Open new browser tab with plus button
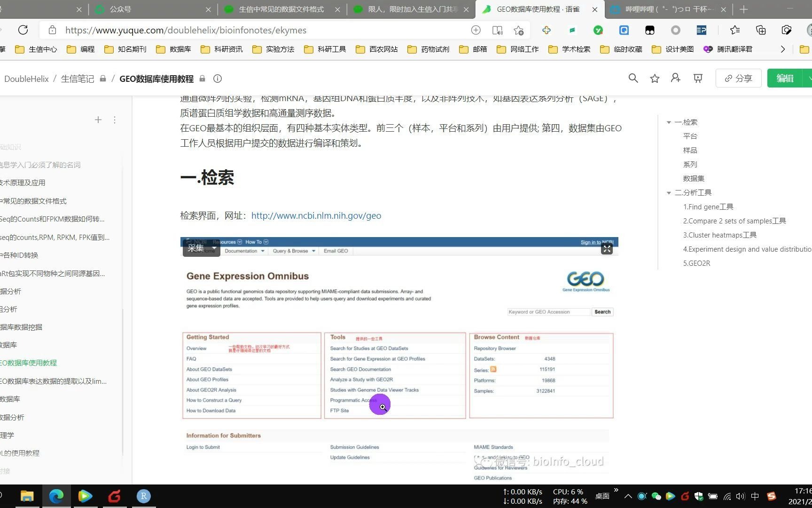Screen dimensions: 812x508 pos(743,9)
